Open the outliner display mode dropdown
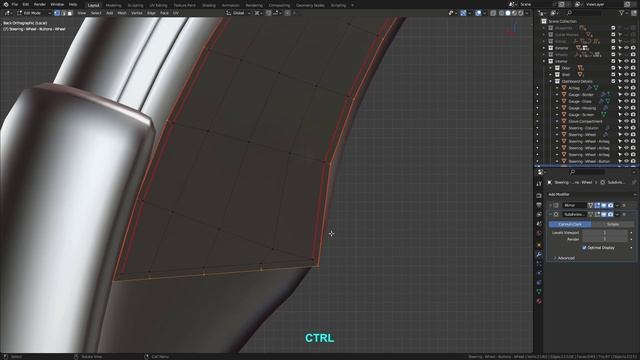Screen dimensions: 640x360 point(542,13)
